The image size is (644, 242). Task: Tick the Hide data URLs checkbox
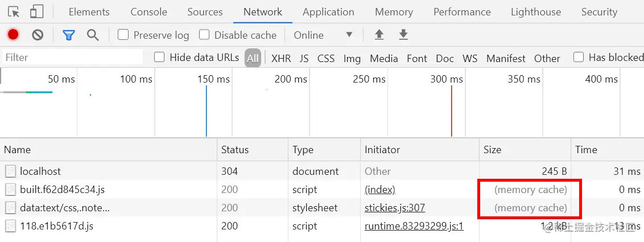click(x=159, y=57)
